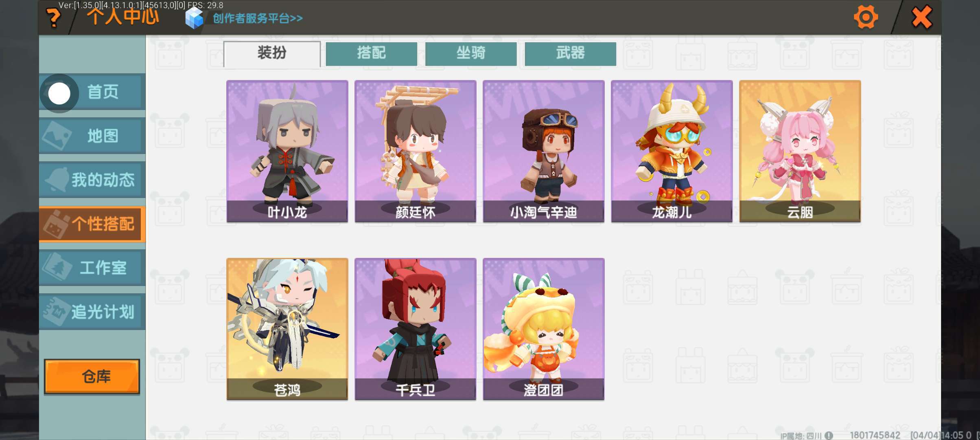
Task: Open 创作者服务平台 link
Action: coord(258,18)
